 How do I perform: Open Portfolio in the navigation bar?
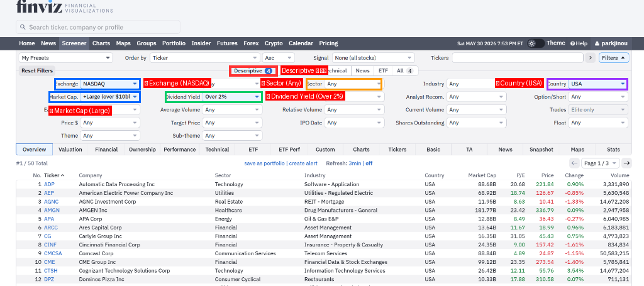[x=174, y=43]
